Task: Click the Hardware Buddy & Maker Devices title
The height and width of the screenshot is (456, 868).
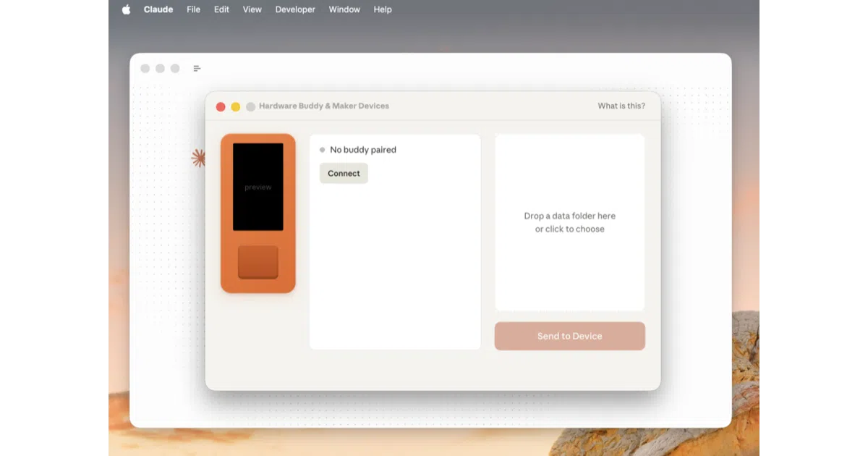Action: (x=324, y=106)
